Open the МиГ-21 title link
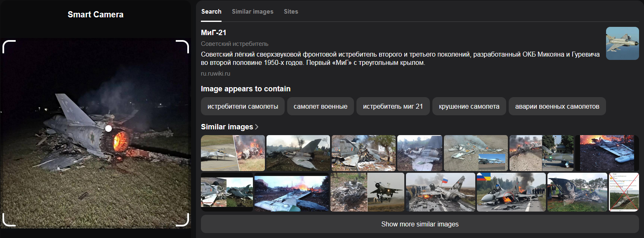The width and height of the screenshot is (644, 238). click(x=214, y=33)
